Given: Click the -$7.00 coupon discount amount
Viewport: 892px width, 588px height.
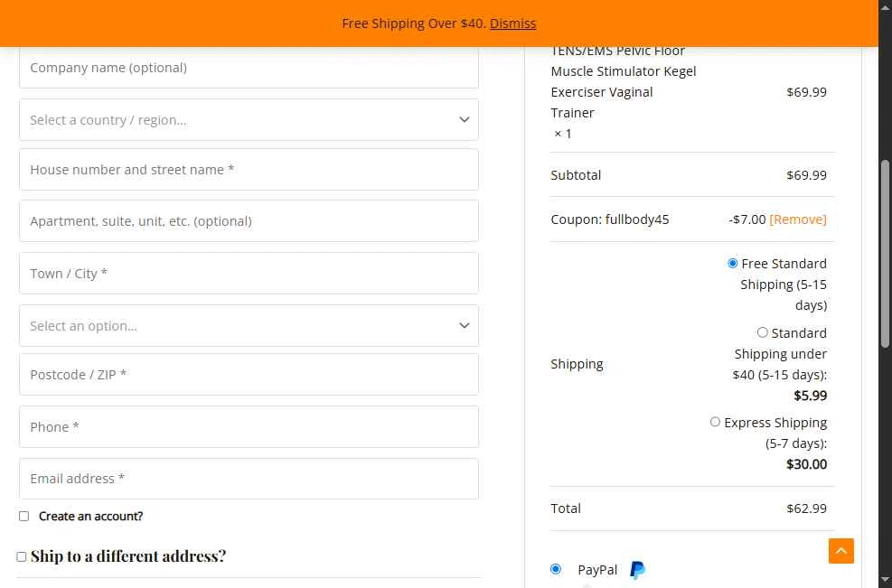Looking at the screenshot, I should tap(746, 219).
